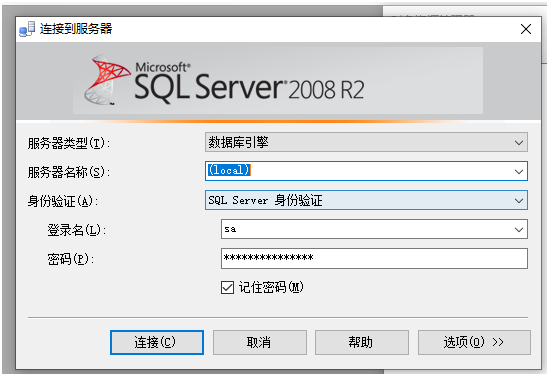Image resolution: width=549 pixels, height=376 pixels.
Task: Expand the 身份验证 dropdown arrow
Action: click(x=519, y=201)
